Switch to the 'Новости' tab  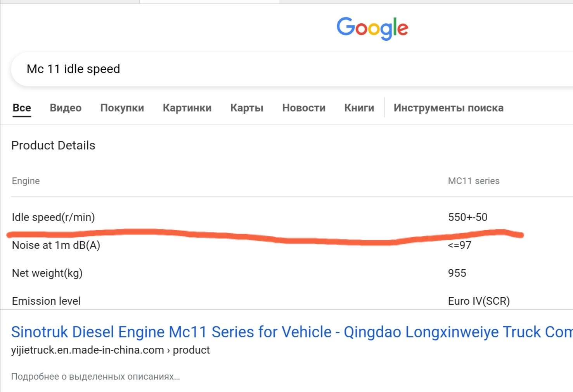pos(304,108)
